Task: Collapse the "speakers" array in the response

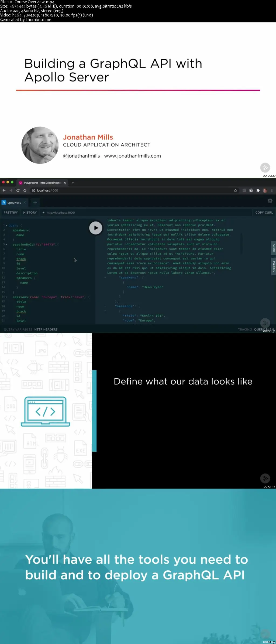Action: pos(105,278)
